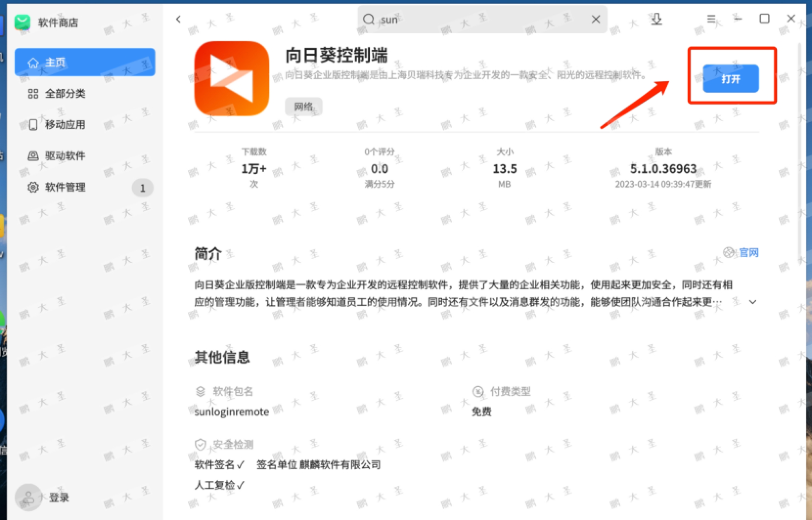The height and width of the screenshot is (520, 812).
Task: Click the 软件包名 layers icon
Action: tap(200, 391)
